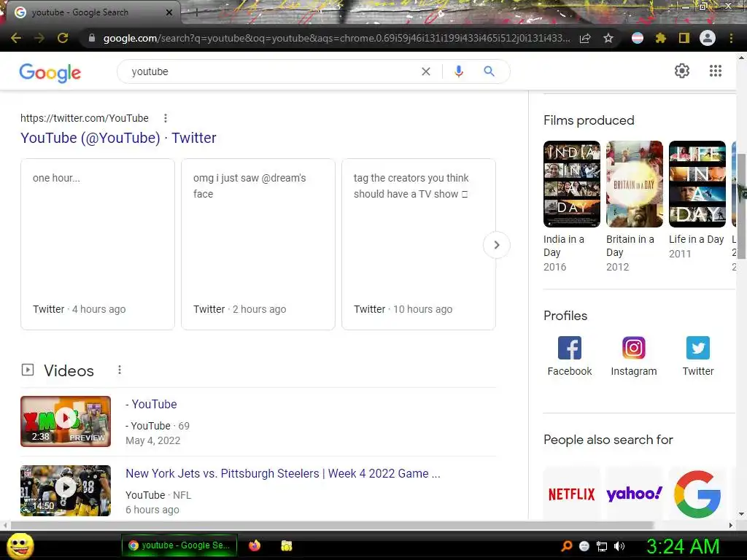747x560 pixels.
Task: Click the address bar URL
Action: (336, 38)
